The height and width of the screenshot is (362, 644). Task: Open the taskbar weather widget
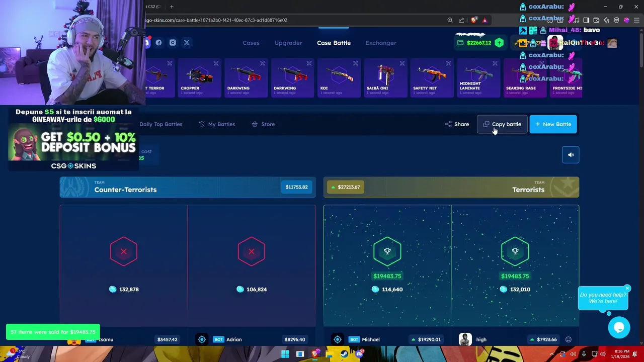point(18,354)
